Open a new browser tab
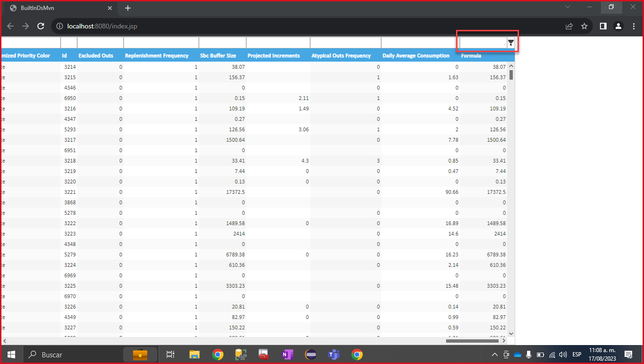 [128, 8]
